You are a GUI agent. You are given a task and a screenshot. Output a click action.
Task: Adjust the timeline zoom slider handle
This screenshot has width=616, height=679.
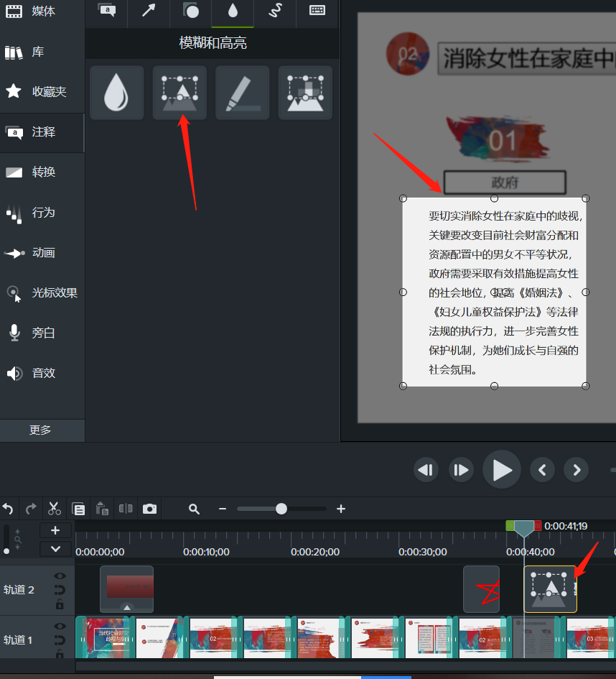281,509
